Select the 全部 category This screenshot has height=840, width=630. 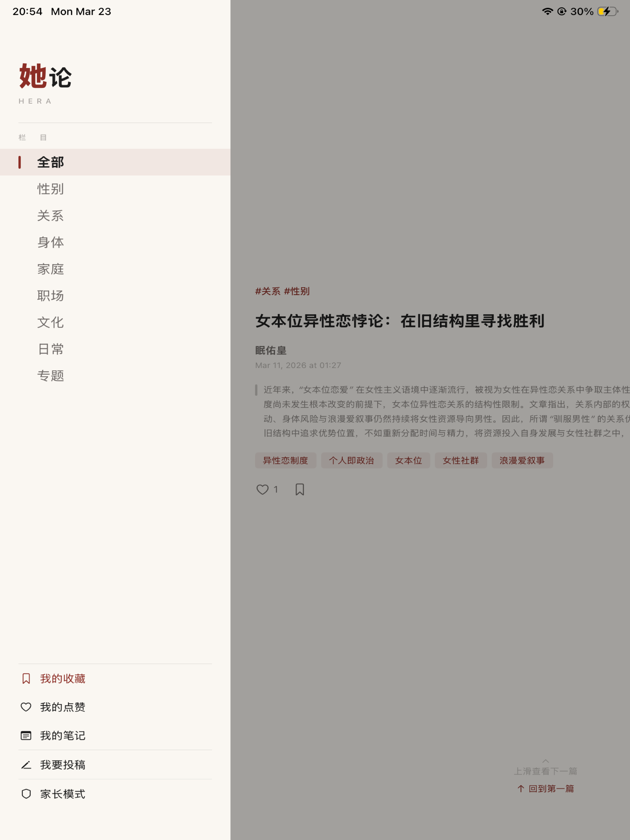115,162
